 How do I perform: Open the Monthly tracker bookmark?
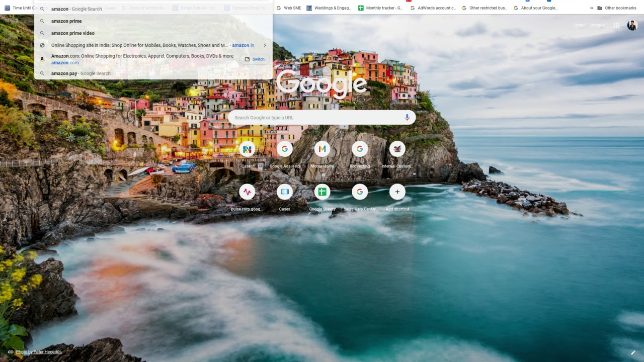[x=380, y=8]
